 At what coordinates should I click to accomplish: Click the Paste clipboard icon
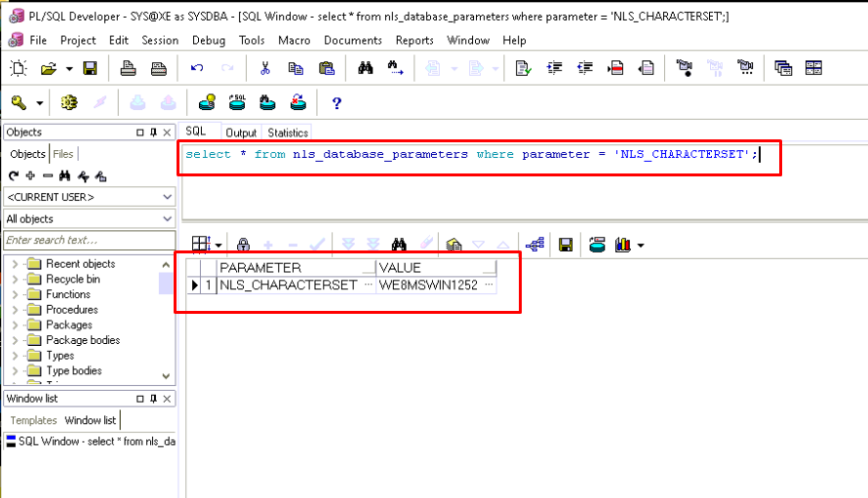pos(327,68)
